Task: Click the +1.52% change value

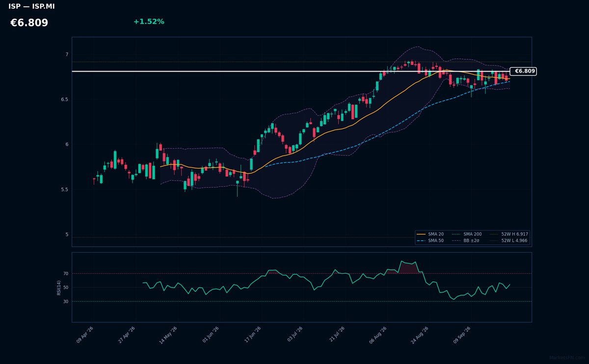Action: (x=149, y=22)
